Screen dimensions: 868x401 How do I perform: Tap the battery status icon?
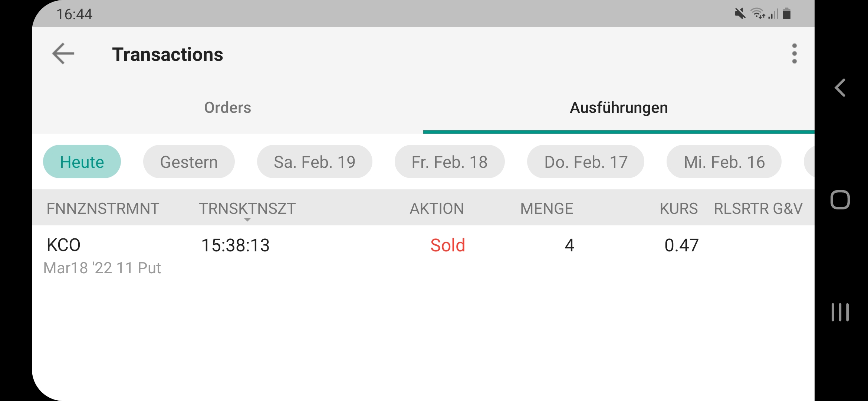coord(787,14)
